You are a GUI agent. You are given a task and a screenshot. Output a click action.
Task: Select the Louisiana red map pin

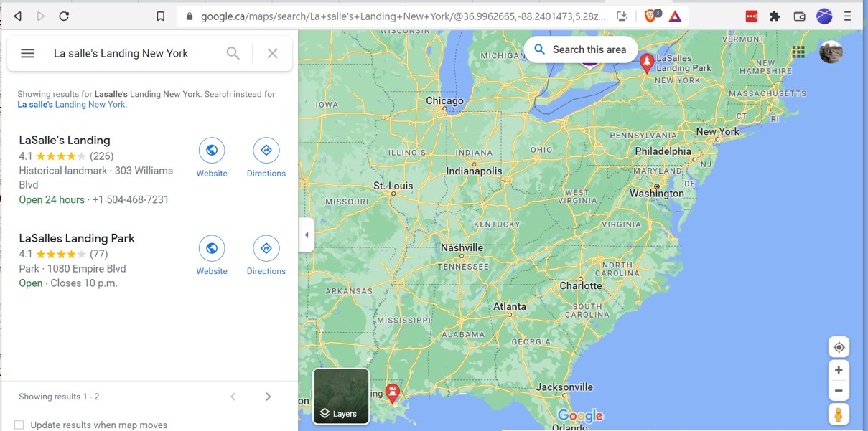click(x=392, y=393)
